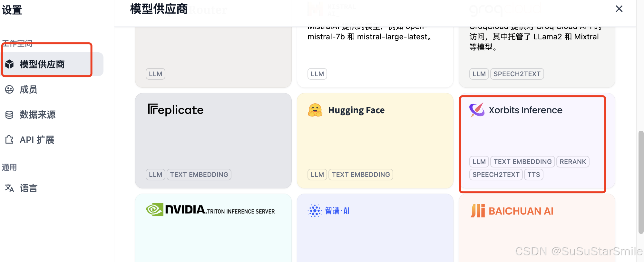Select the Replicate provider card

click(x=213, y=141)
